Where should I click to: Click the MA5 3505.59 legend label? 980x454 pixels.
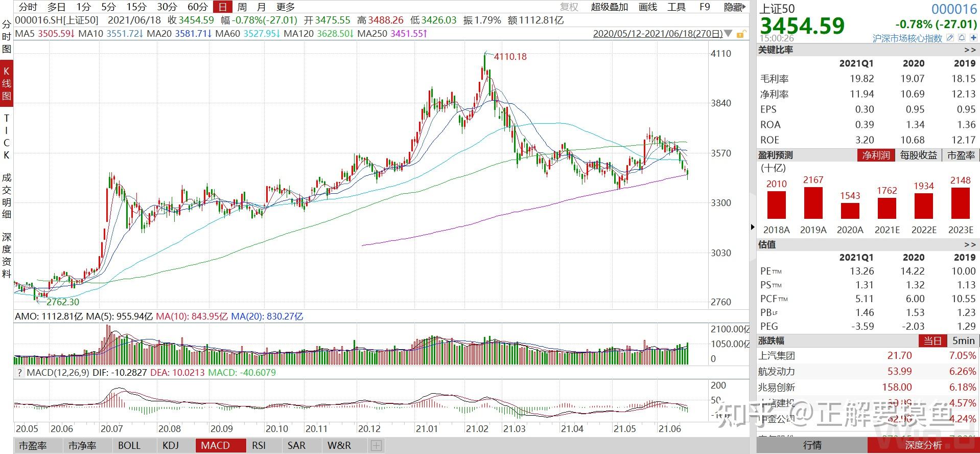point(44,34)
